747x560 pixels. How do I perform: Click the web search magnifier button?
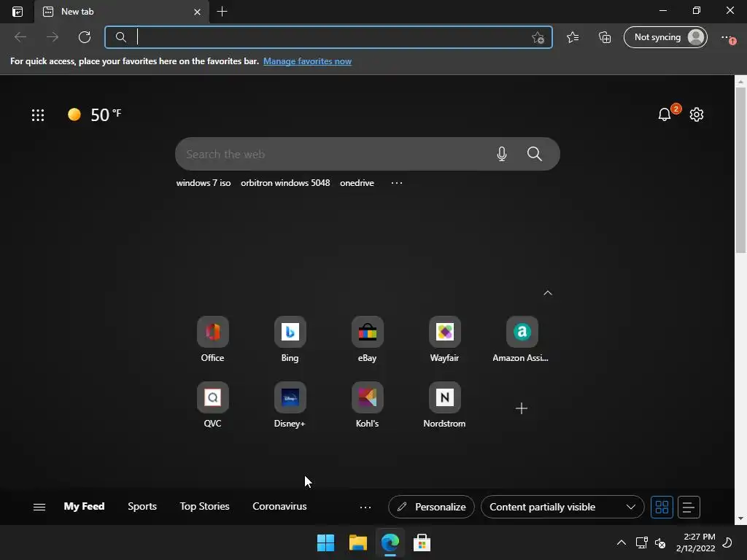click(x=535, y=154)
